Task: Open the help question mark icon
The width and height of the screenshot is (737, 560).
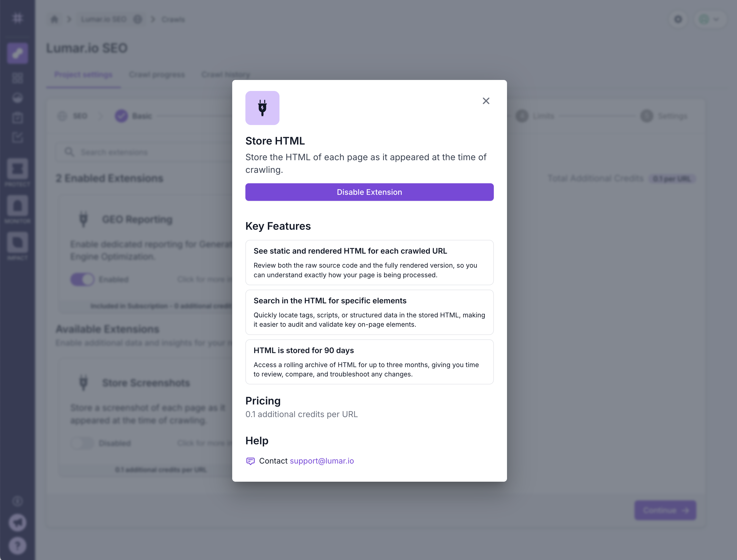Action: pyautogui.click(x=17, y=546)
